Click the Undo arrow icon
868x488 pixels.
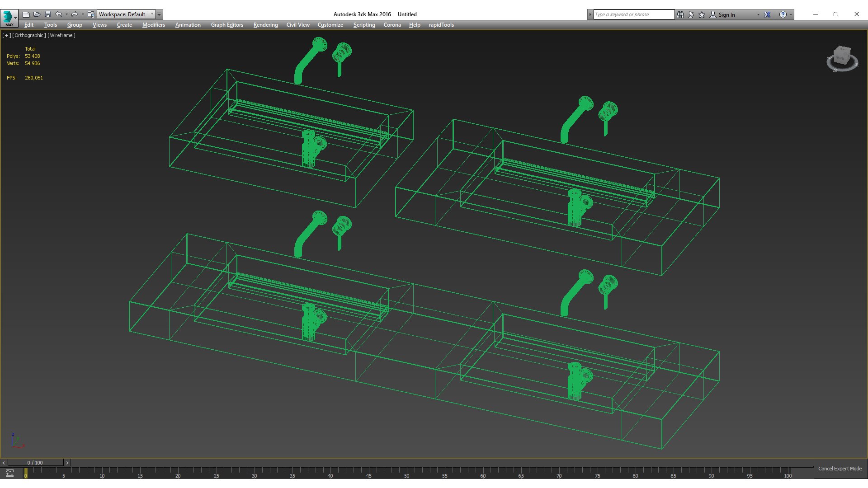(x=58, y=14)
